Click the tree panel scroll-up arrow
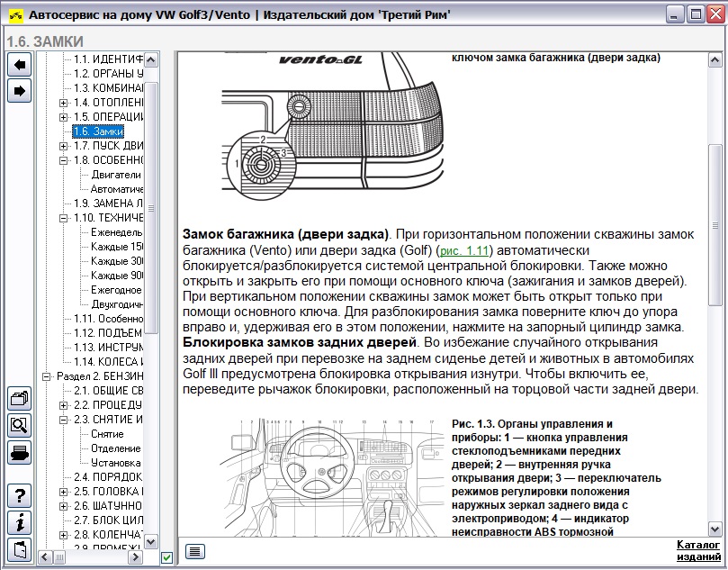 click(x=151, y=60)
